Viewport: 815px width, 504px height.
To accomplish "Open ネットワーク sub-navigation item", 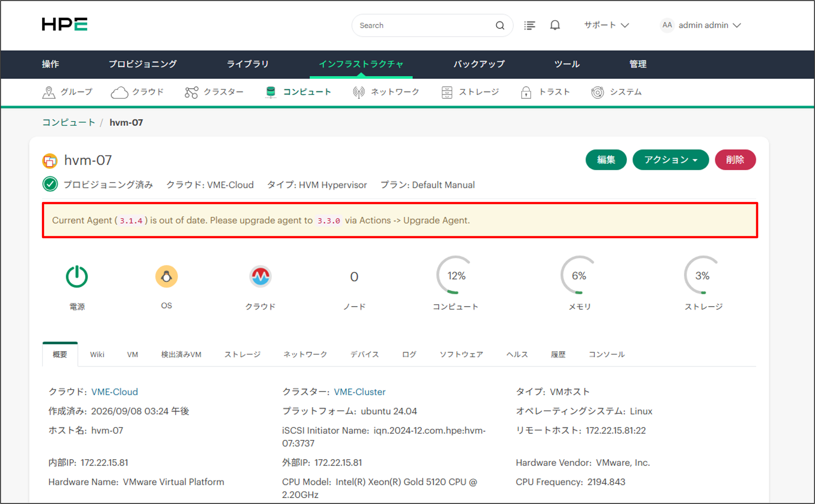I will 386,92.
